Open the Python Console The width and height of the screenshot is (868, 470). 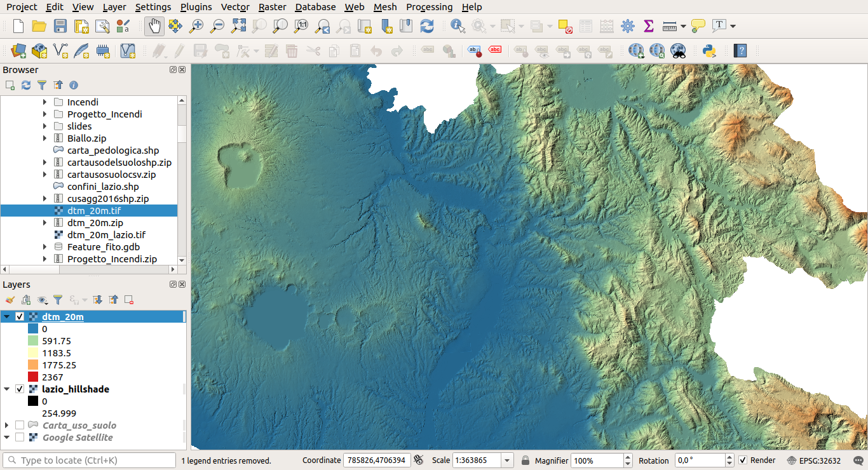click(x=709, y=51)
